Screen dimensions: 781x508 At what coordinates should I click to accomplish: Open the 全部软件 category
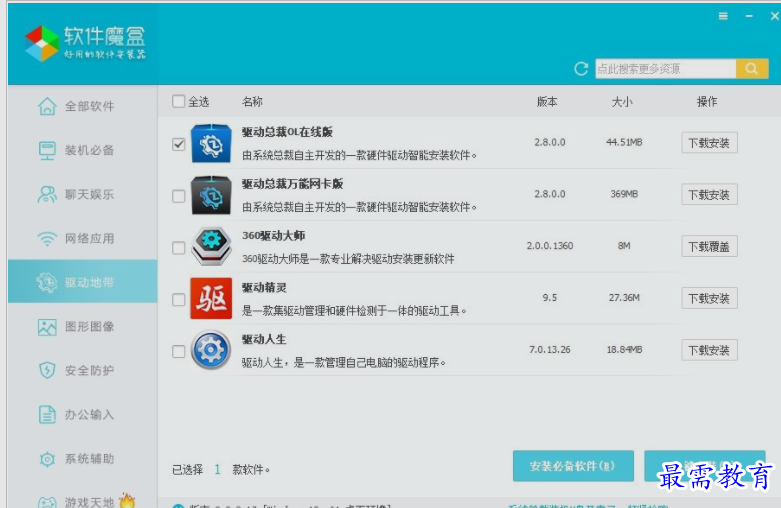coord(83,106)
